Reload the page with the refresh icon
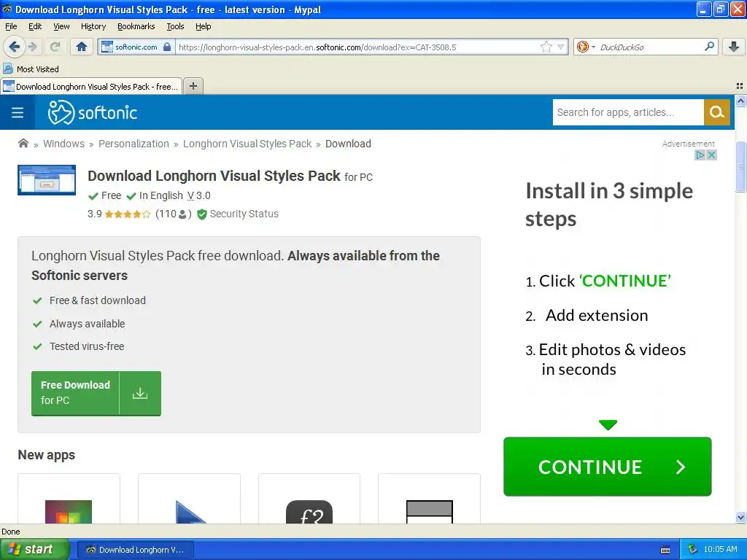Viewport: 747px width, 560px height. (x=55, y=47)
